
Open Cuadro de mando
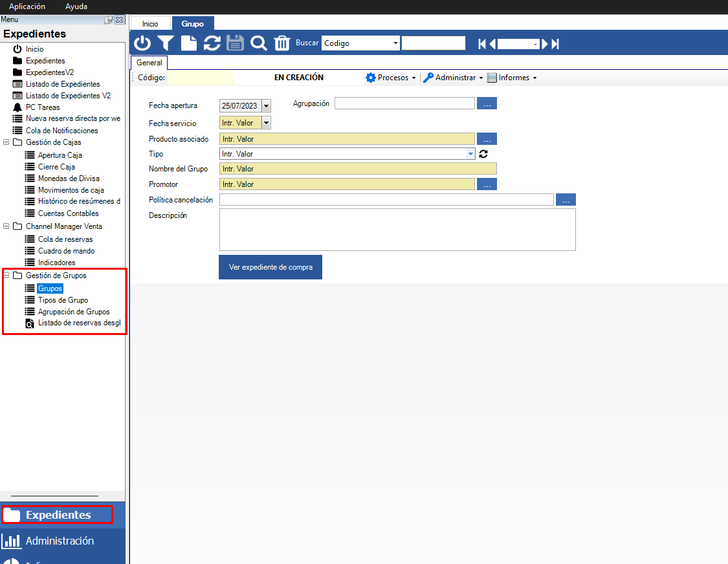point(67,251)
